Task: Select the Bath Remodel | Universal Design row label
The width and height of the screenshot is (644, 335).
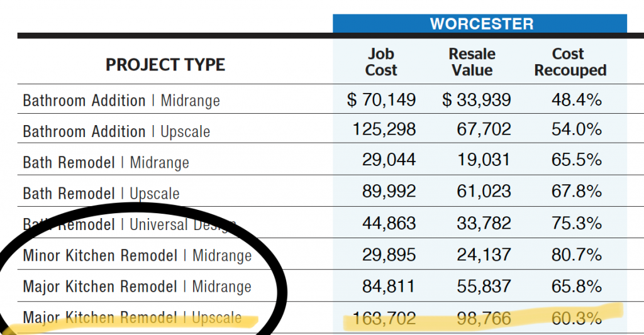Action: coord(130,224)
